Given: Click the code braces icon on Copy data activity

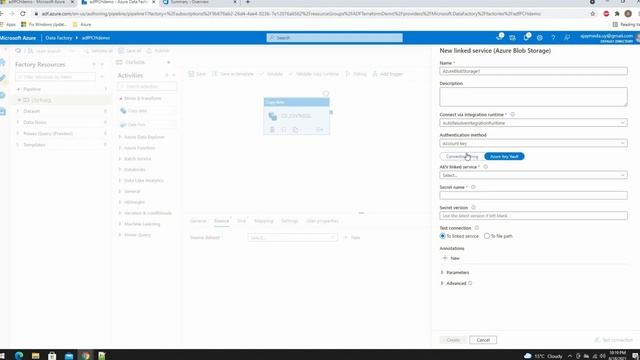Looking at the screenshot, I should pyautogui.click(x=284, y=129).
